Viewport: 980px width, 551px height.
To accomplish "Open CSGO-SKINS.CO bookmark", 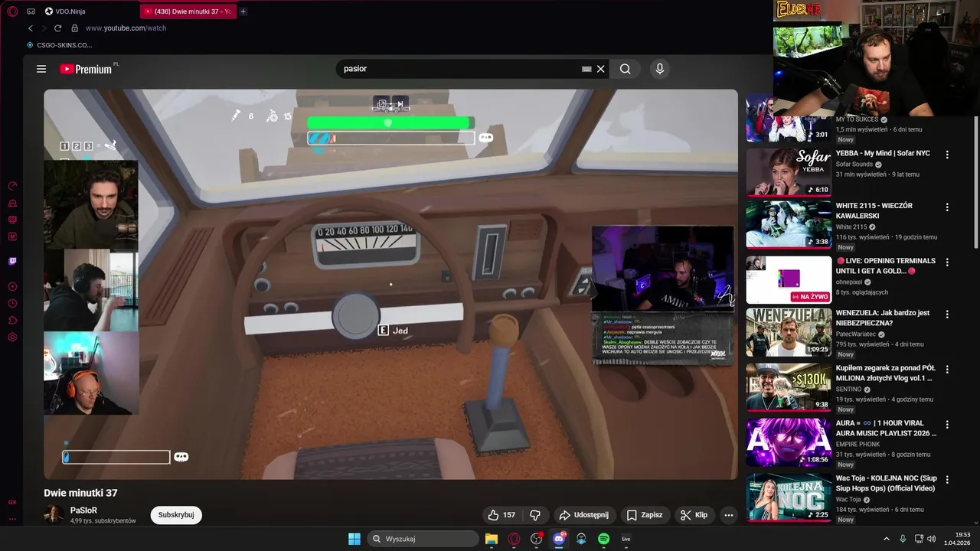I will click(60, 45).
